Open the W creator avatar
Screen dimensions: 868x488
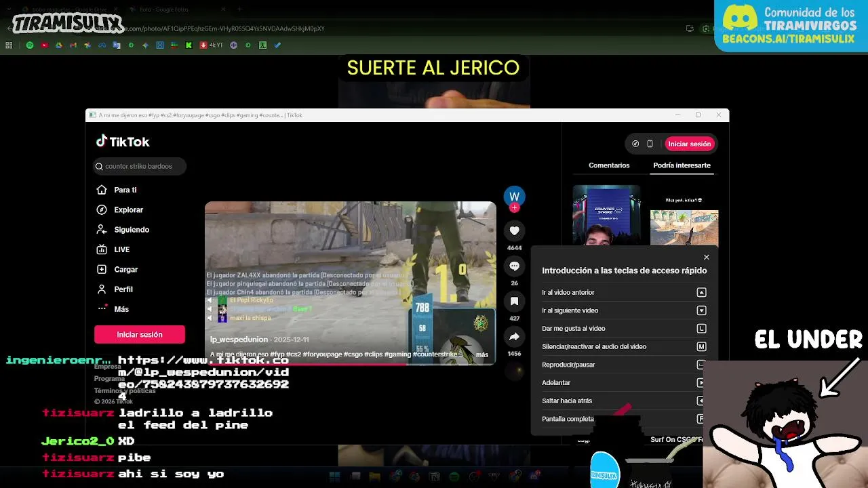tap(514, 196)
